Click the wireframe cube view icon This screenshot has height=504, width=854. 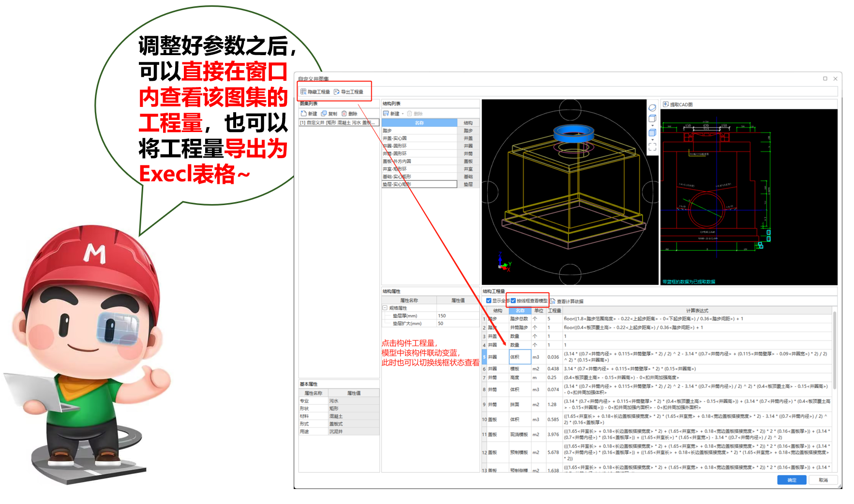(x=652, y=119)
